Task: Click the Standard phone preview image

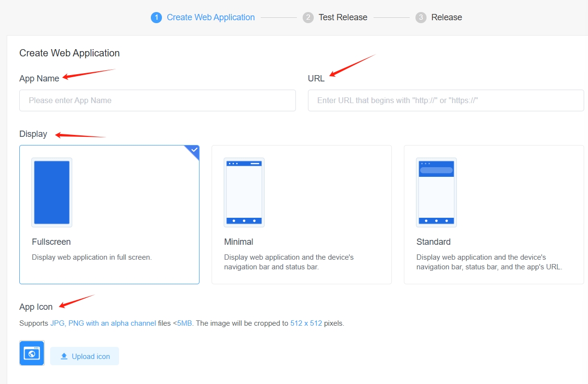Action: (x=436, y=192)
